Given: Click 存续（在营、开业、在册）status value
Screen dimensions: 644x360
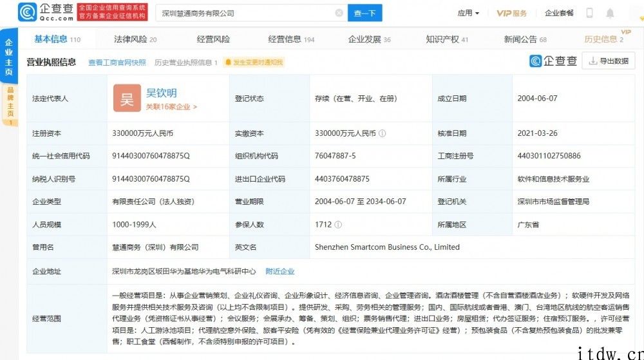Looking at the screenshot, I should (355, 99).
